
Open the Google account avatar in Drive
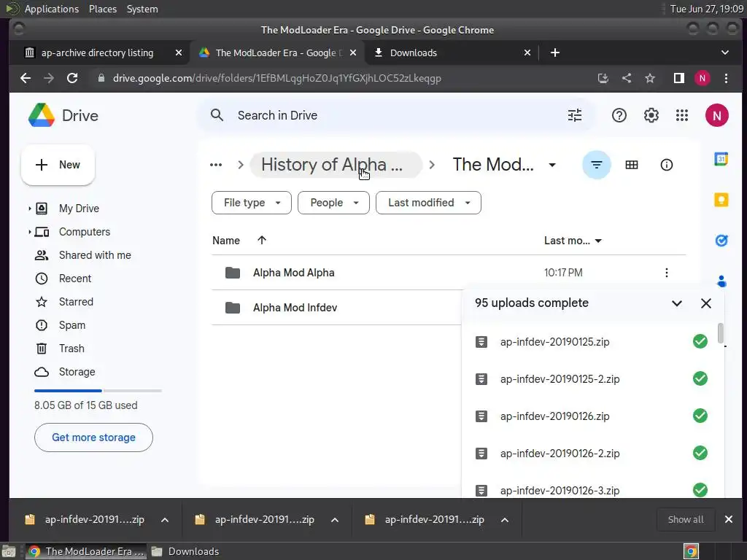tap(716, 115)
